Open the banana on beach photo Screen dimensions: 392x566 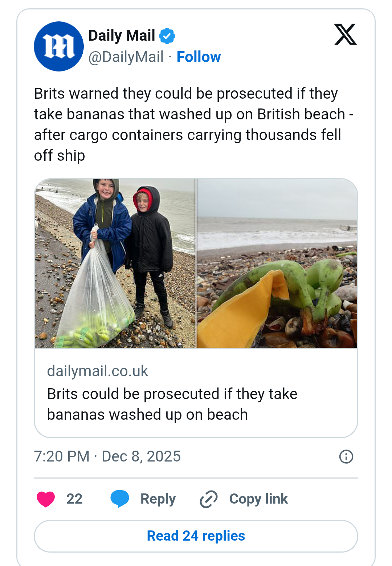point(277,263)
